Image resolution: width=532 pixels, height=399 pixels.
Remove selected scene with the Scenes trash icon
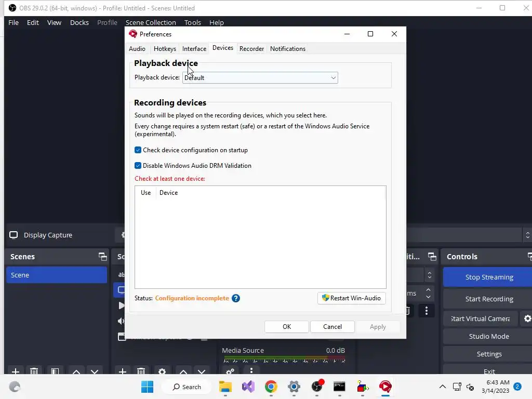[34, 371]
